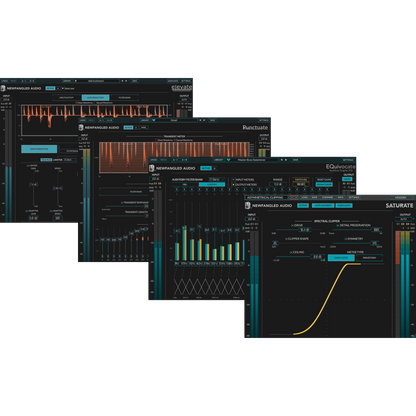Select the Custom filter bank tab in EQuivocate
The image size is (416, 416).
coord(212,184)
